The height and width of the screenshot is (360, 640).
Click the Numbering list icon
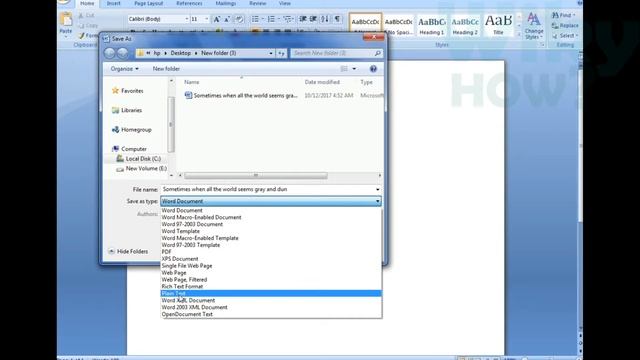pos(271,19)
